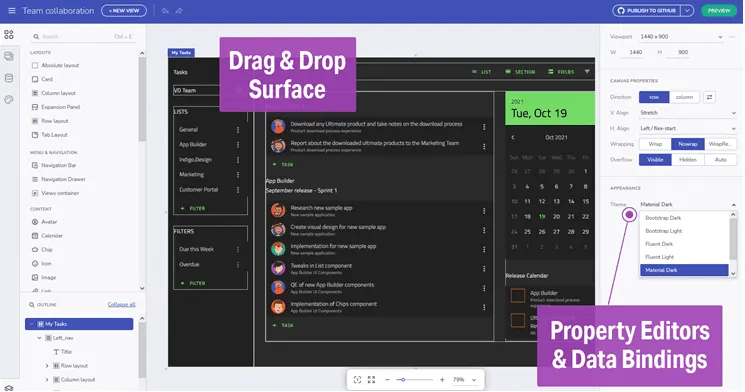This screenshot has height=392, width=745.
Task: Expand the Row layout outline node
Action: click(x=47, y=366)
